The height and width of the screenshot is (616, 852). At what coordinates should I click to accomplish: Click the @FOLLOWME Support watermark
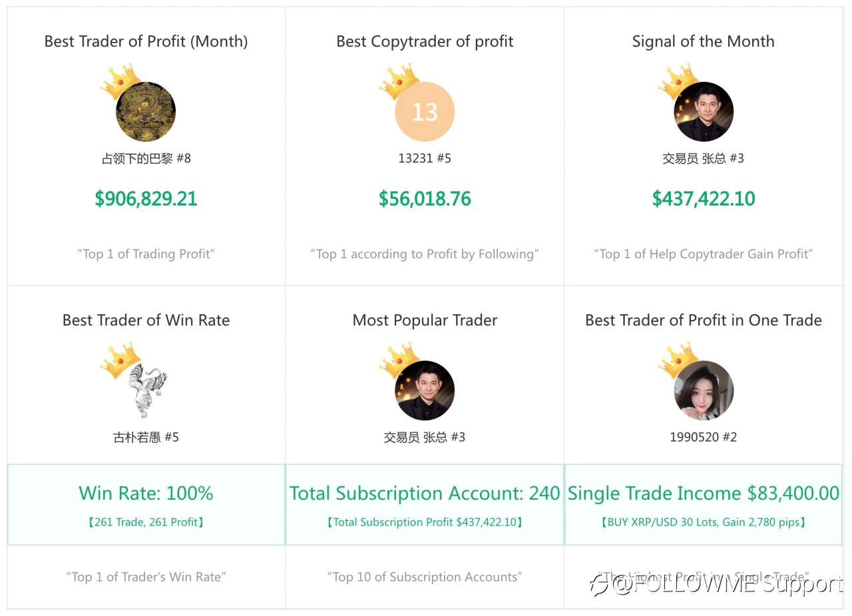point(716,584)
